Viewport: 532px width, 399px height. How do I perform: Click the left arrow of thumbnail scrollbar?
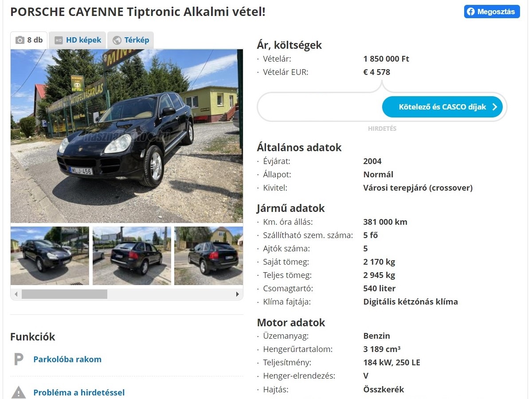point(16,294)
